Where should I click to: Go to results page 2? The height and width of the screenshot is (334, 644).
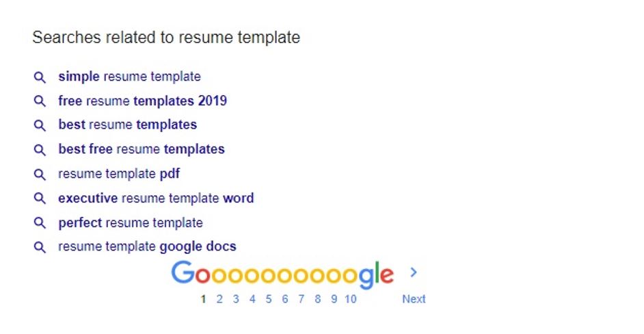219,299
